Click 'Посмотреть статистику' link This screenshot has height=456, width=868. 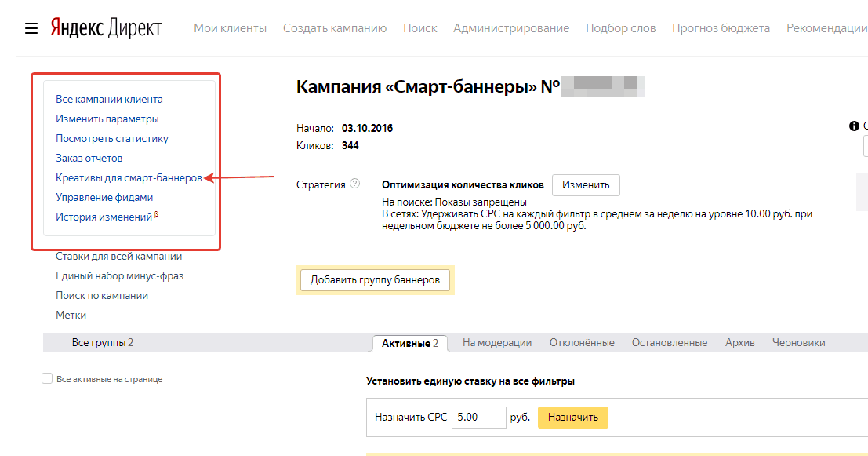[x=112, y=139]
